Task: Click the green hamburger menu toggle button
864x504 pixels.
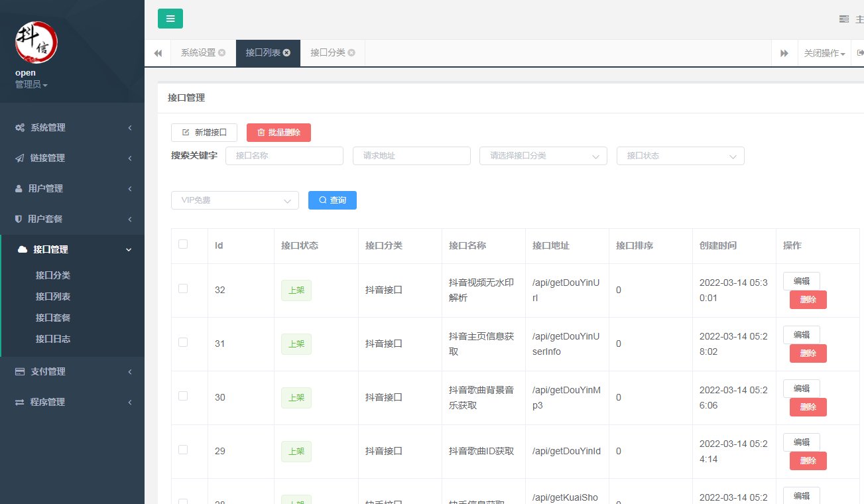Action: (170, 19)
